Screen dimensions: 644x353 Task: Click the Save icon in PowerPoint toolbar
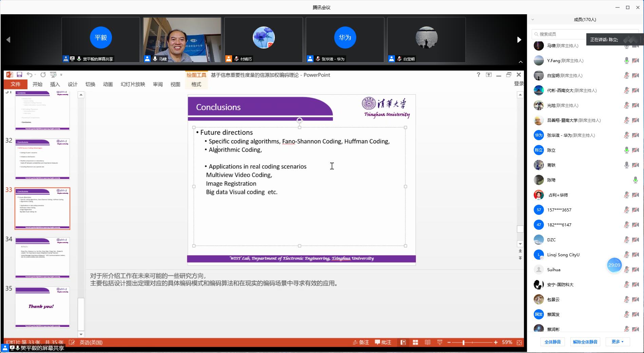(x=19, y=75)
